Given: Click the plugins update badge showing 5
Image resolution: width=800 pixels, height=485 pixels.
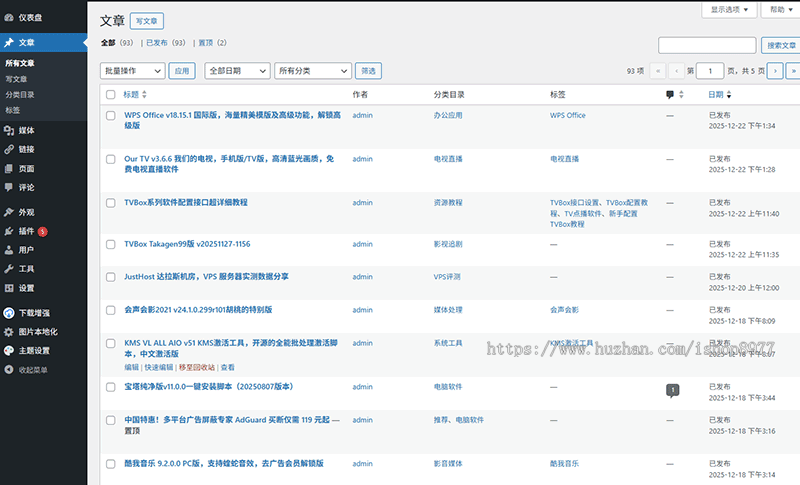Looking at the screenshot, I should point(43,232).
